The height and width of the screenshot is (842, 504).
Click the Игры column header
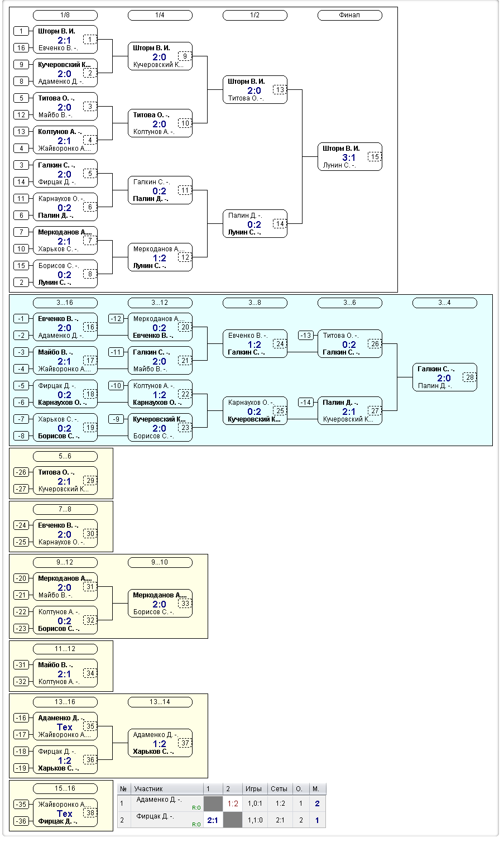255,789
